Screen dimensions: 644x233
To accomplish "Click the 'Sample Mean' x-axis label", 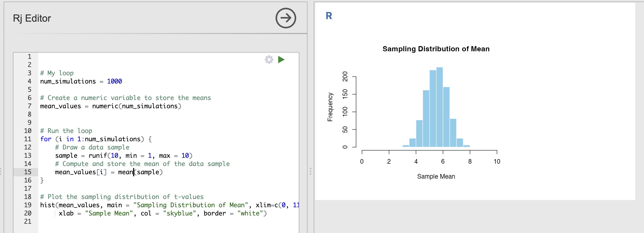I will click(x=436, y=177).
